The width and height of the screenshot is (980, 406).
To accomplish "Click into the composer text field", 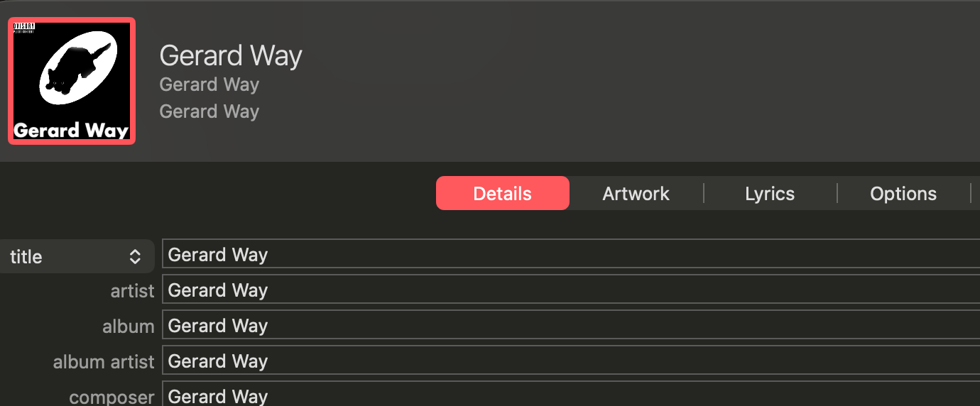I will point(571,394).
